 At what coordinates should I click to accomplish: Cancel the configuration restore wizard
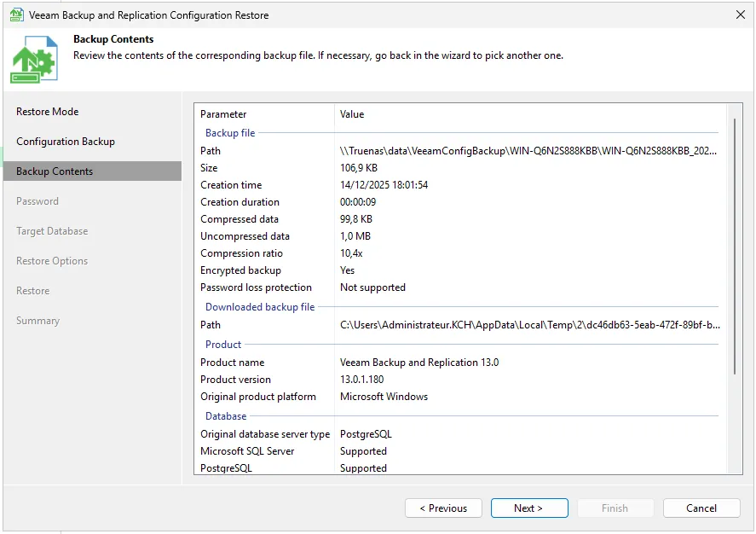pyautogui.click(x=701, y=508)
